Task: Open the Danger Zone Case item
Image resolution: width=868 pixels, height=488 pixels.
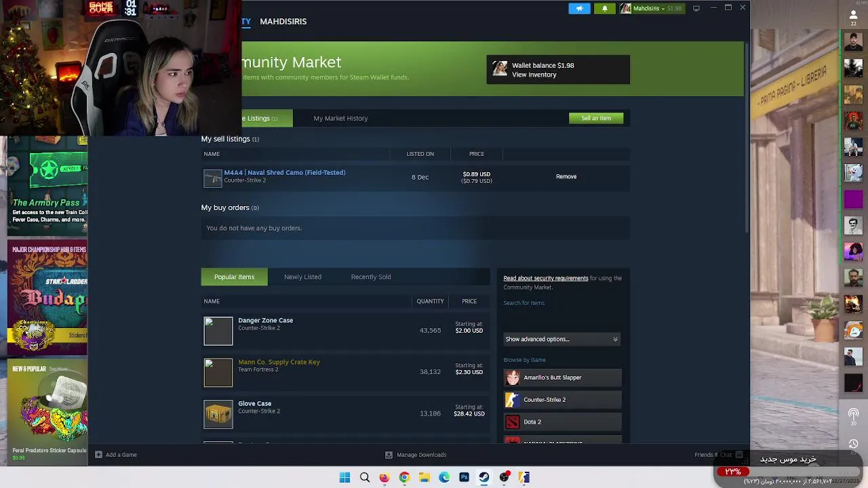Action: coord(265,320)
